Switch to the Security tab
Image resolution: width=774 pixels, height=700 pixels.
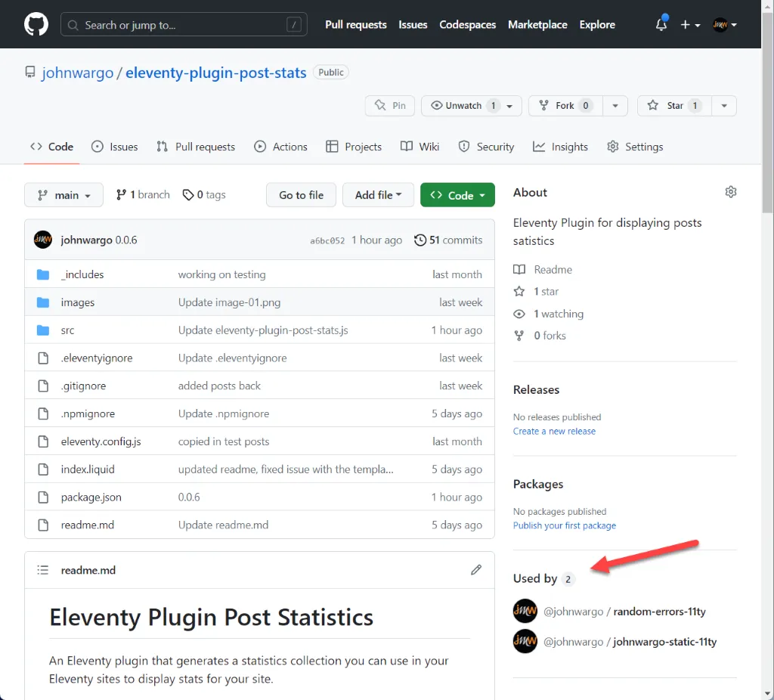coord(486,147)
